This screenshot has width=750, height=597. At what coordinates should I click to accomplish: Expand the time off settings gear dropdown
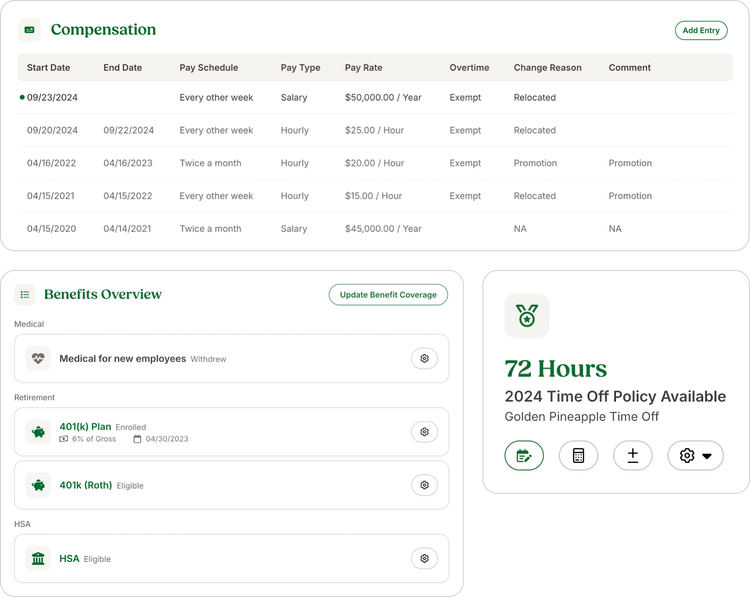[695, 455]
